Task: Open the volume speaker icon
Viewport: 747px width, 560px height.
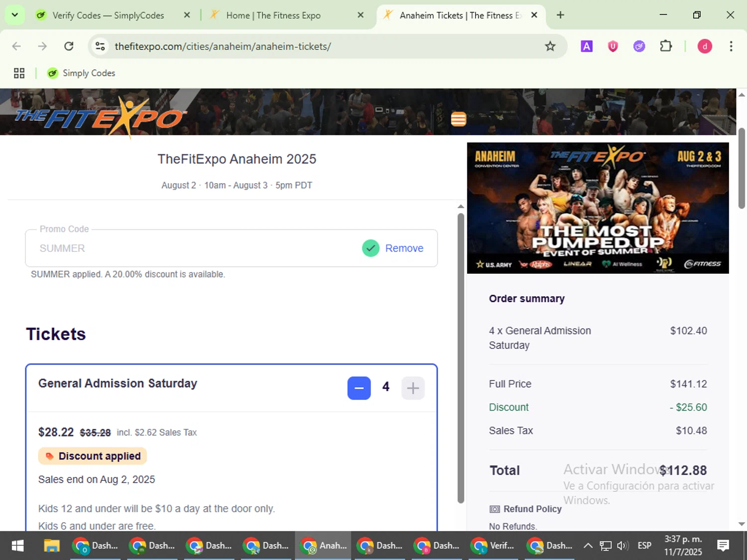Action: click(x=622, y=546)
